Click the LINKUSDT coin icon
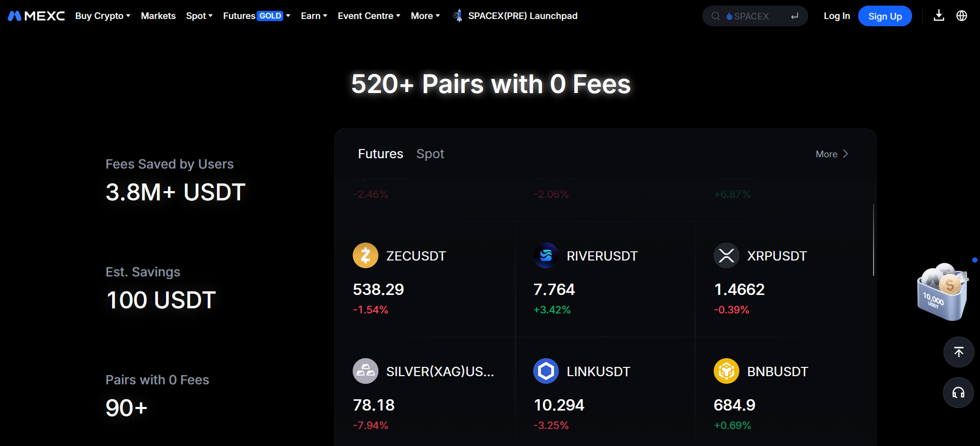The height and width of the screenshot is (446, 980). point(546,371)
